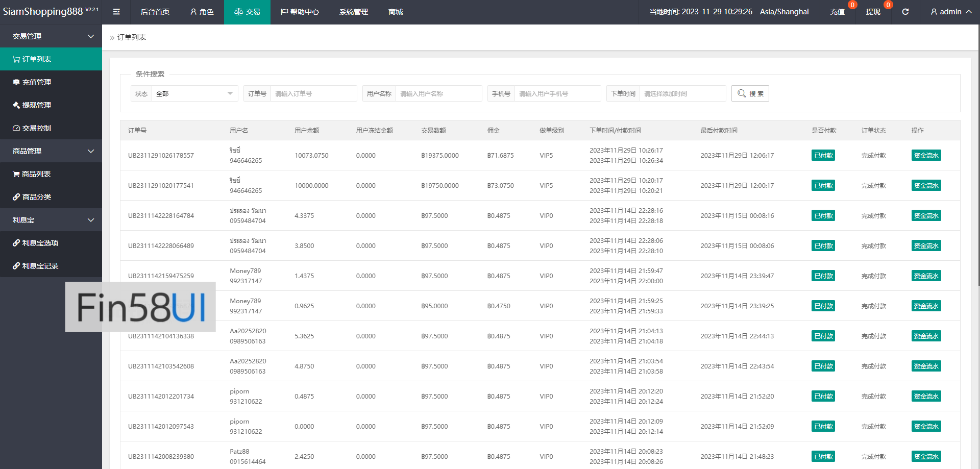Screen dimensions: 980x469
Task: Open 利息宝记录 in the sidebar
Action: coord(40,266)
